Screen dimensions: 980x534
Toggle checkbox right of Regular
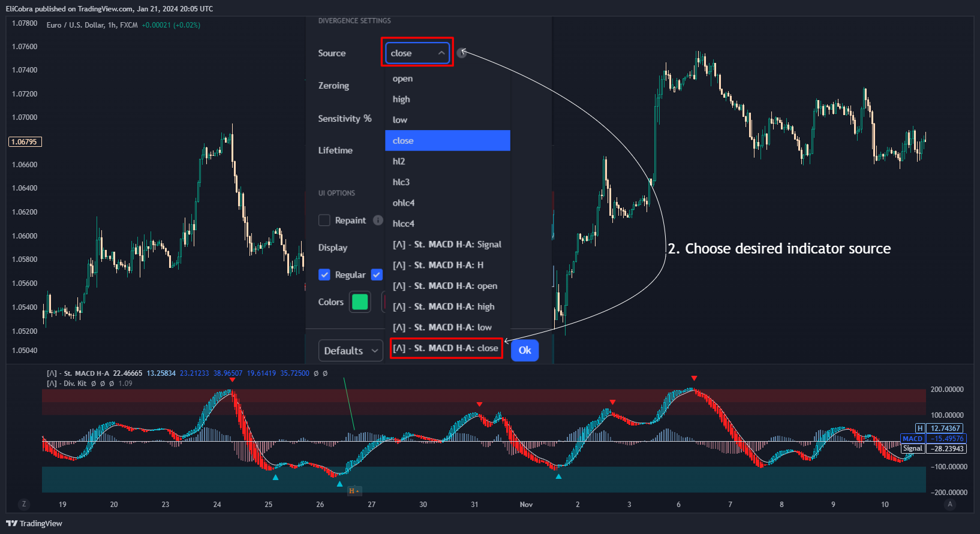[377, 274]
